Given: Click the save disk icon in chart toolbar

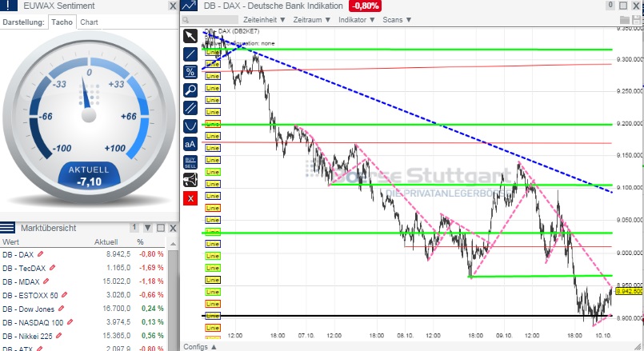Looking at the screenshot, I should [x=637, y=19].
